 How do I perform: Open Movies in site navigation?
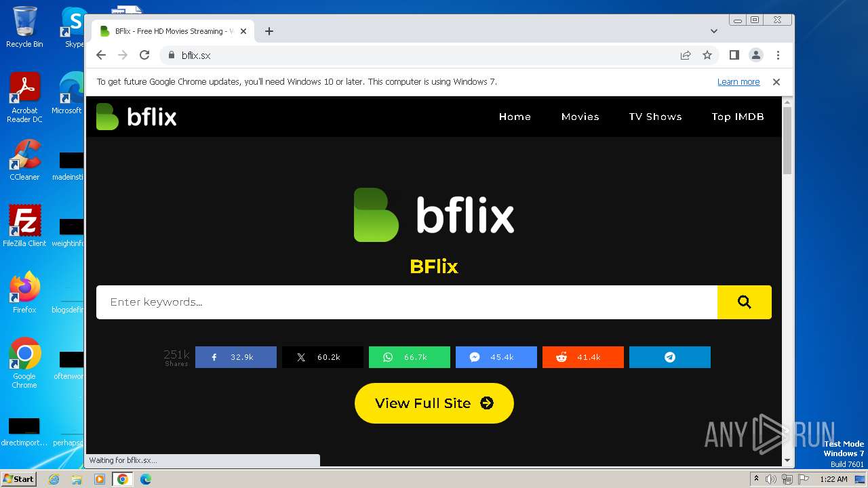coord(580,117)
